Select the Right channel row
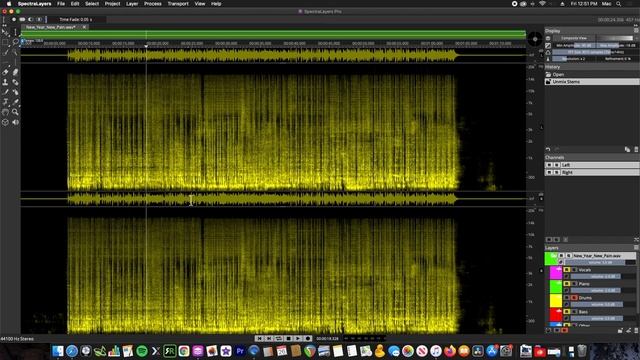The image size is (640, 360). 592,173
